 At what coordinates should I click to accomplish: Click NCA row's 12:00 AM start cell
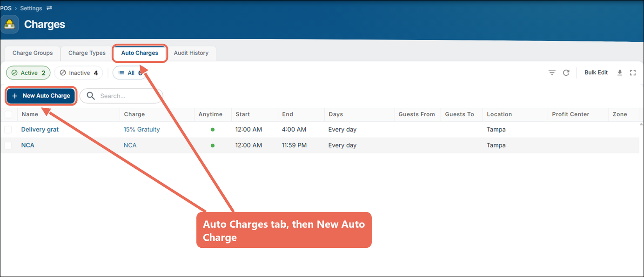[x=248, y=145]
